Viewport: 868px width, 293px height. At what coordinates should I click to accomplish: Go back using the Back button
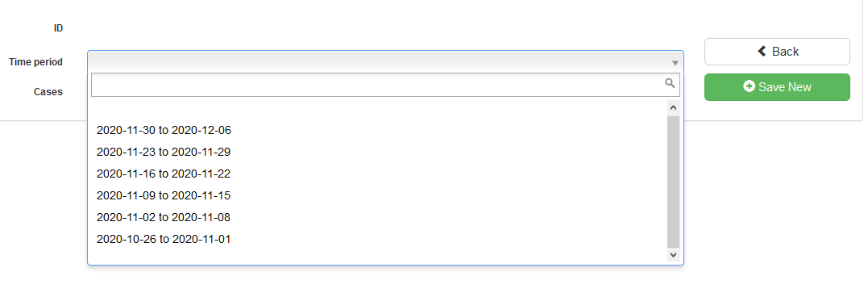pyautogui.click(x=777, y=52)
